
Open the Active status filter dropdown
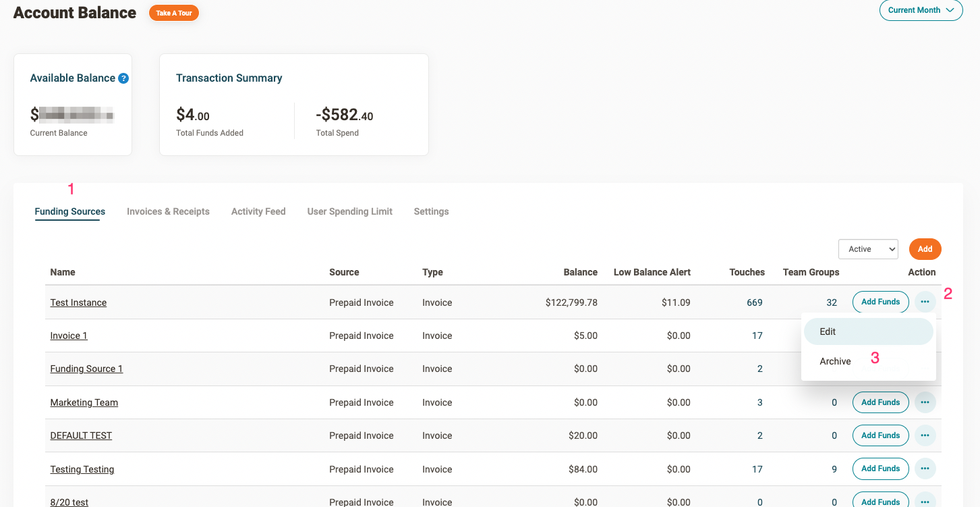pos(868,249)
